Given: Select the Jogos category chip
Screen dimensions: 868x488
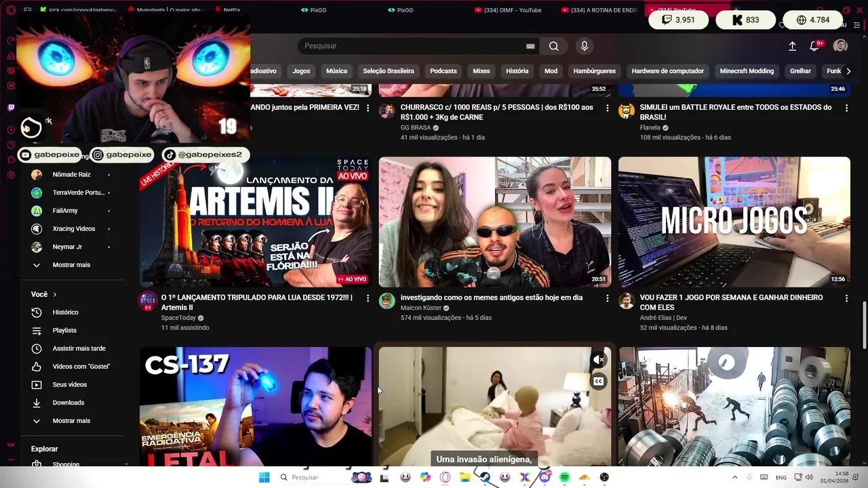Looking at the screenshot, I should 301,71.
